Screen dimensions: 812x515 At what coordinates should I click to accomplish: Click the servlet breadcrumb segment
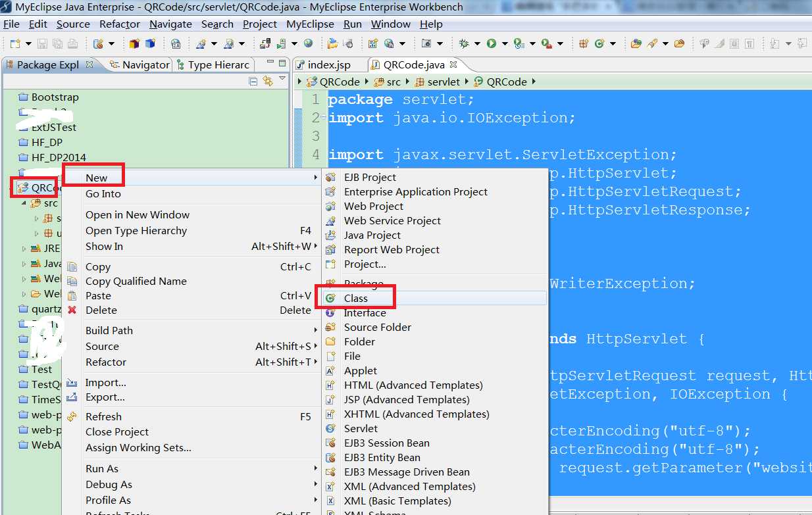click(438, 82)
